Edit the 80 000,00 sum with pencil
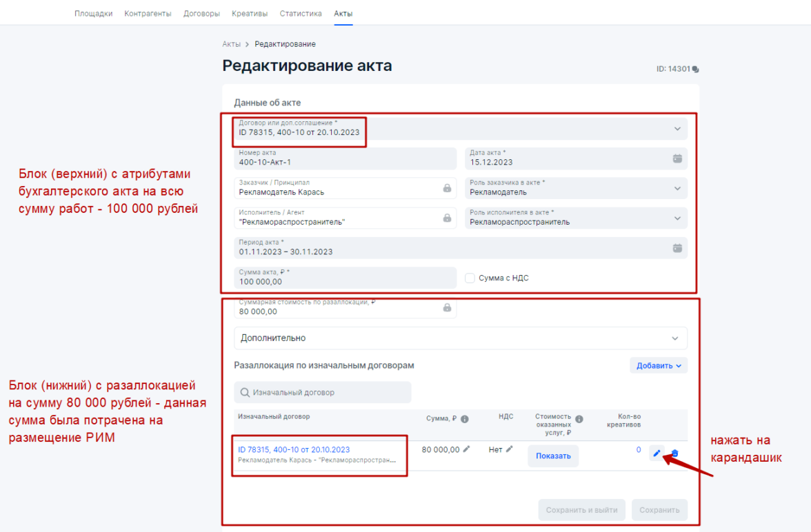 click(x=466, y=449)
